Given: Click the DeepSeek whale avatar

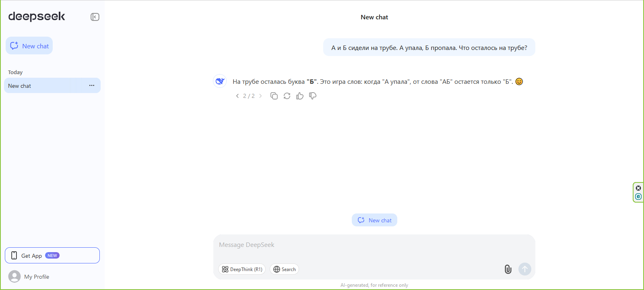Looking at the screenshot, I should pyautogui.click(x=220, y=81).
